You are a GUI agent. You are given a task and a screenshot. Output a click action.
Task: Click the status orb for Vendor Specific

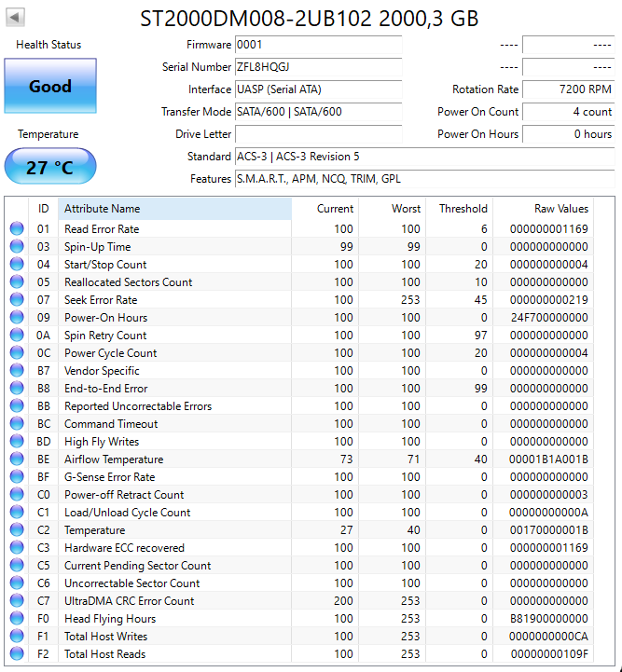coord(17,371)
